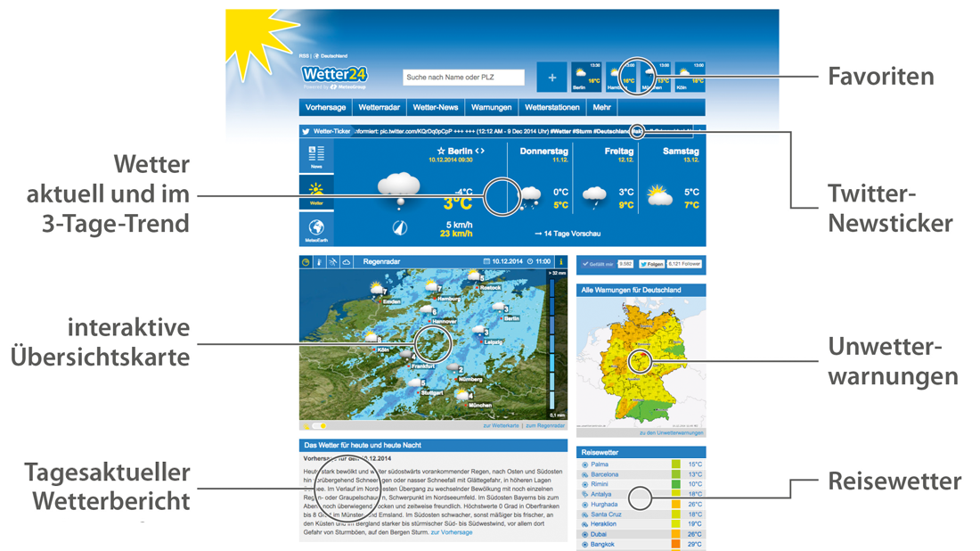Open the Deutschland country selector
Image resolution: width=980 pixels, height=551 pixels.
334,56
